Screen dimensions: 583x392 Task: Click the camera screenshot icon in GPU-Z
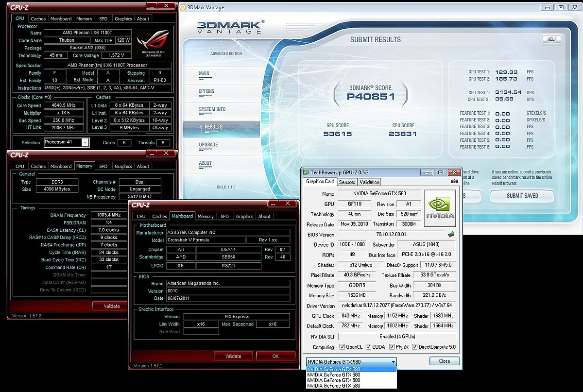click(x=454, y=182)
